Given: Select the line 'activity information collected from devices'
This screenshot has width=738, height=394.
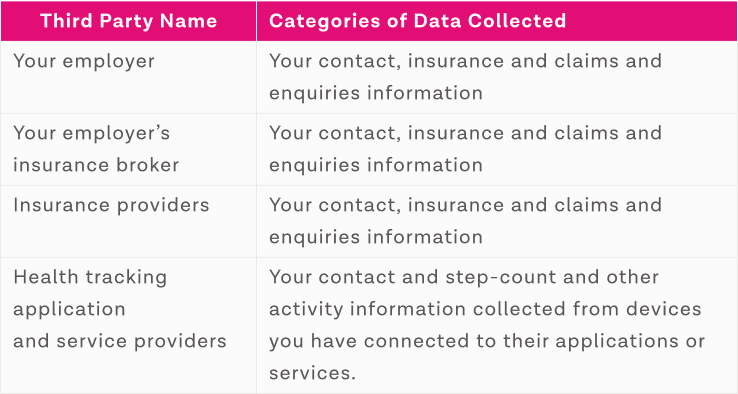Looking at the screenshot, I should [485, 310].
